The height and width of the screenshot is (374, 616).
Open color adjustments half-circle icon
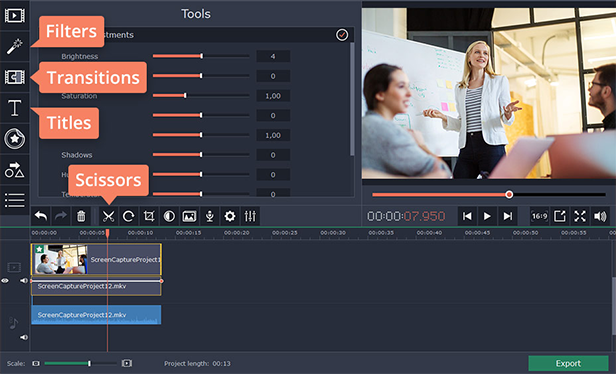coord(169,216)
